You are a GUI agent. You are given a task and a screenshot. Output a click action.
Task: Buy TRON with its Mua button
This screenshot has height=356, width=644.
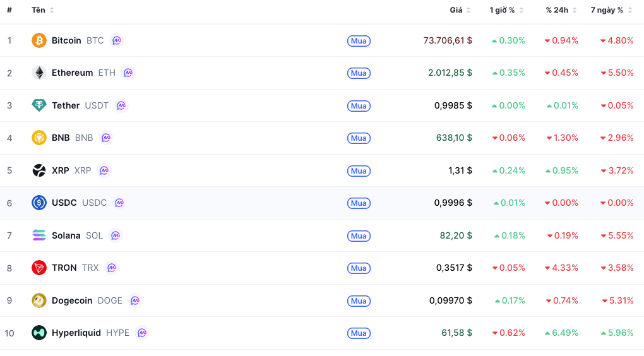359,268
